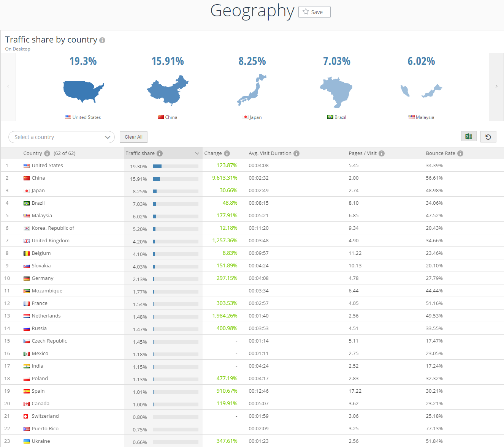Open the Select a country dropdown
This screenshot has width=504, height=447.
pyautogui.click(x=62, y=137)
